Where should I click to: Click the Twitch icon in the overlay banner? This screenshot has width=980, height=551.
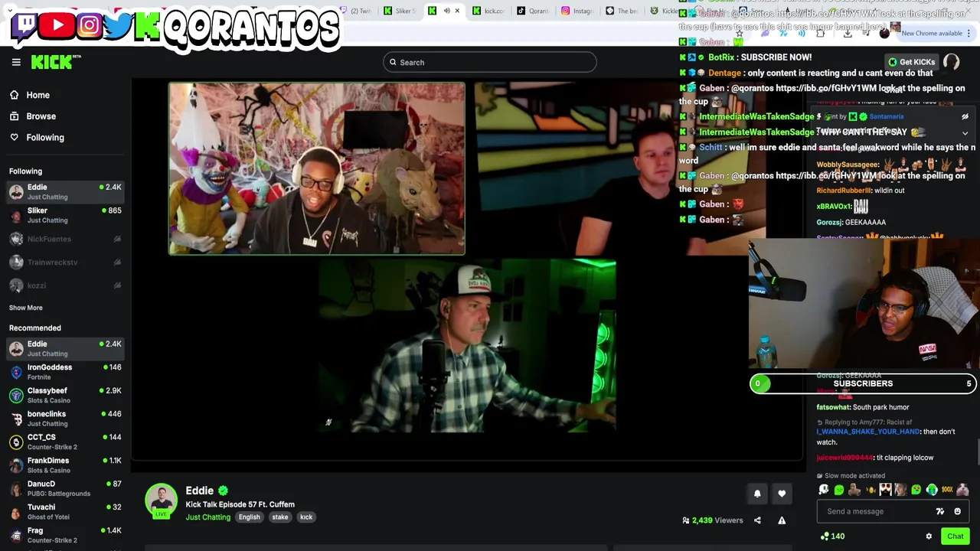(x=25, y=24)
